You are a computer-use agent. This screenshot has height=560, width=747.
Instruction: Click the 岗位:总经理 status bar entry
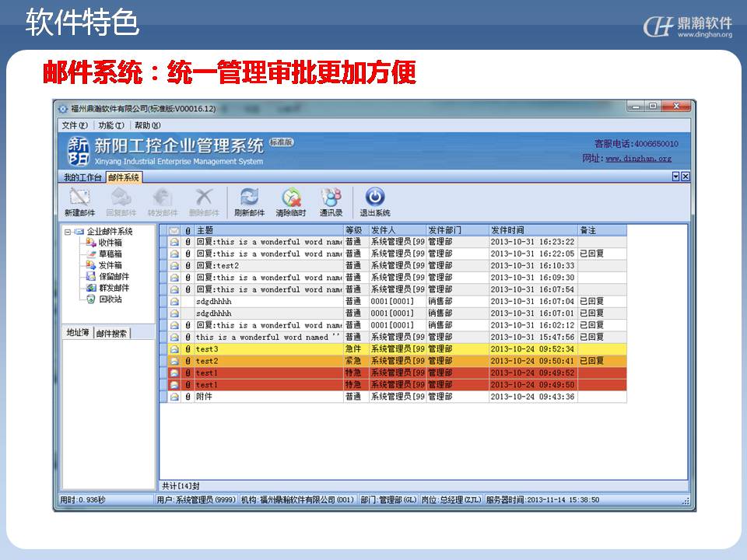coord(451,500)
